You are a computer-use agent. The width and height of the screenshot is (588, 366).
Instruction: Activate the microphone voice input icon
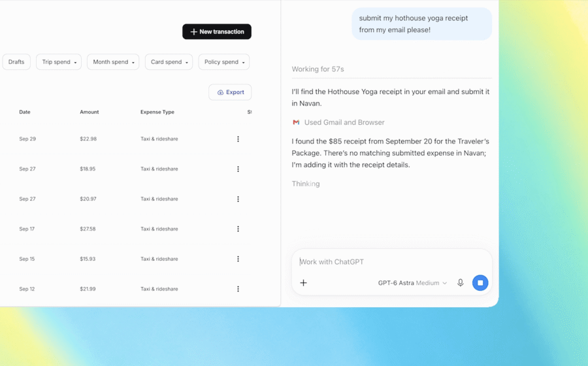tap(461, 283)
